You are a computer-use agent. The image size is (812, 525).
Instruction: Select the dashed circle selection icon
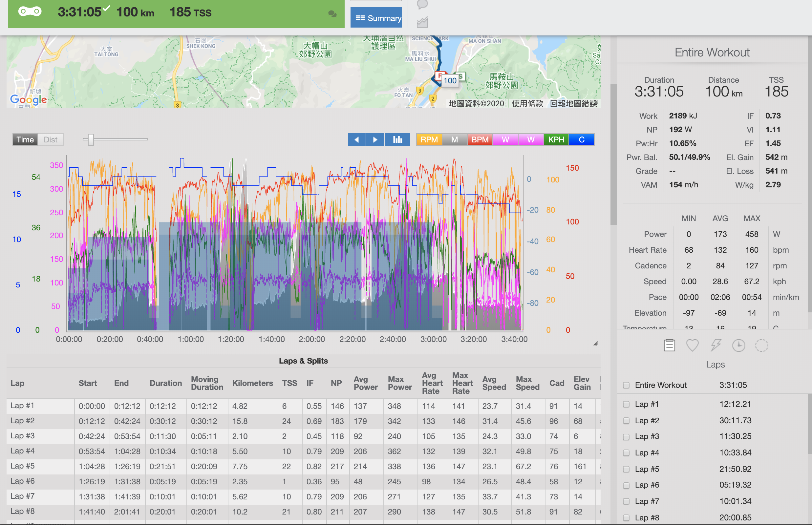[x=761, y=345]
